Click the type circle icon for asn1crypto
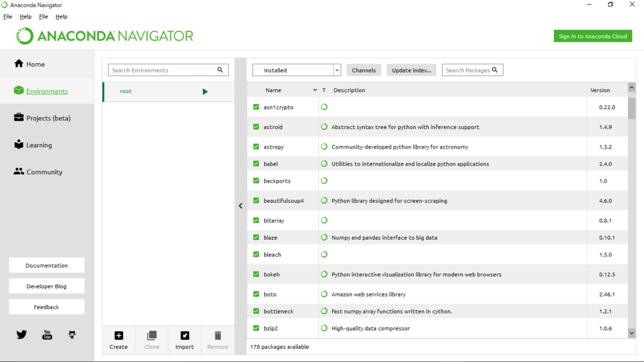 [324, 107]
